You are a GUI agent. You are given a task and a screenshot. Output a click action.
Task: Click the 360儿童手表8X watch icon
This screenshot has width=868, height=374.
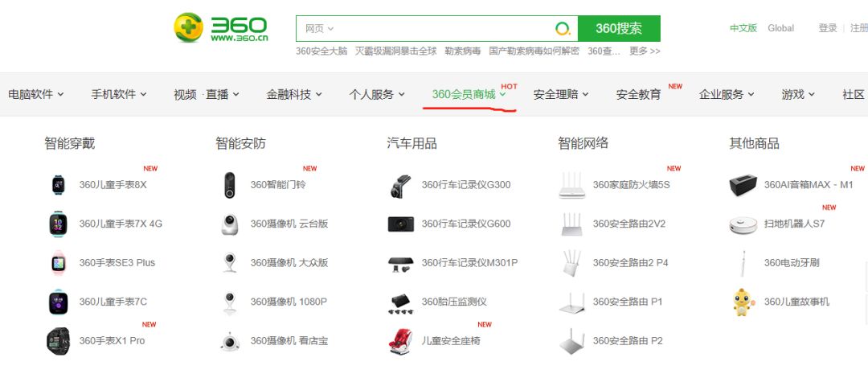[x=58, y=184]
